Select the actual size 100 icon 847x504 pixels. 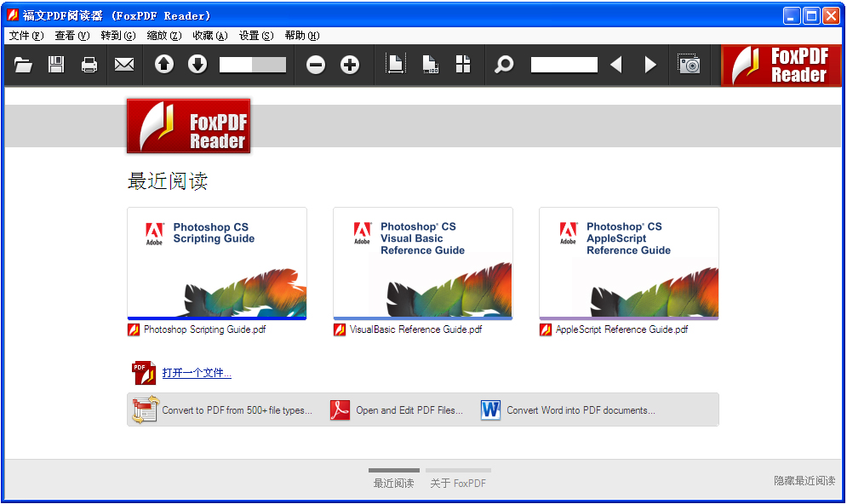[430, 65]
